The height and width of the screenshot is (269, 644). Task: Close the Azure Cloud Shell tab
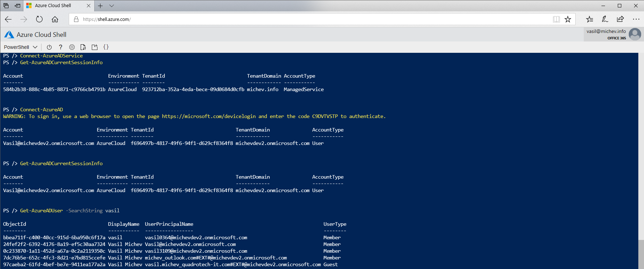click(89, 6)
